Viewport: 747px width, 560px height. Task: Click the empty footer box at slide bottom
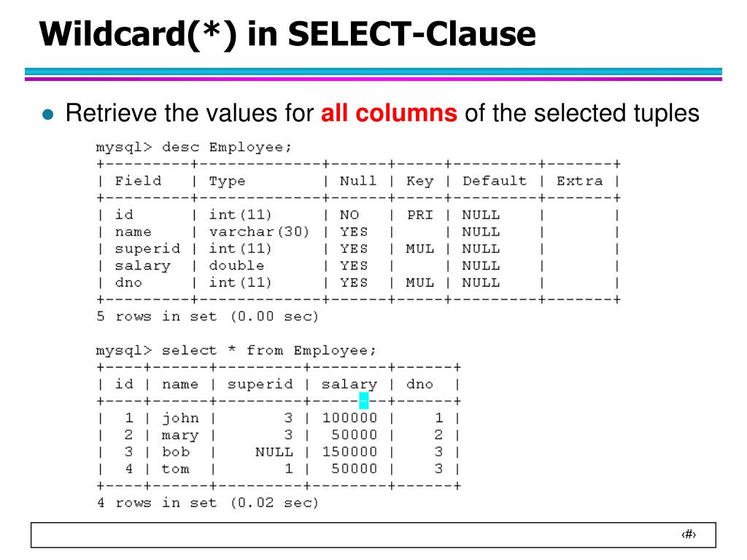tap(373, 534)
